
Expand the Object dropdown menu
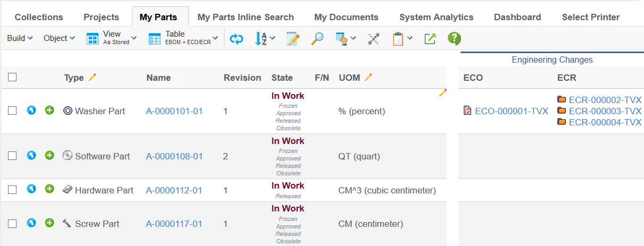(59, 38)
